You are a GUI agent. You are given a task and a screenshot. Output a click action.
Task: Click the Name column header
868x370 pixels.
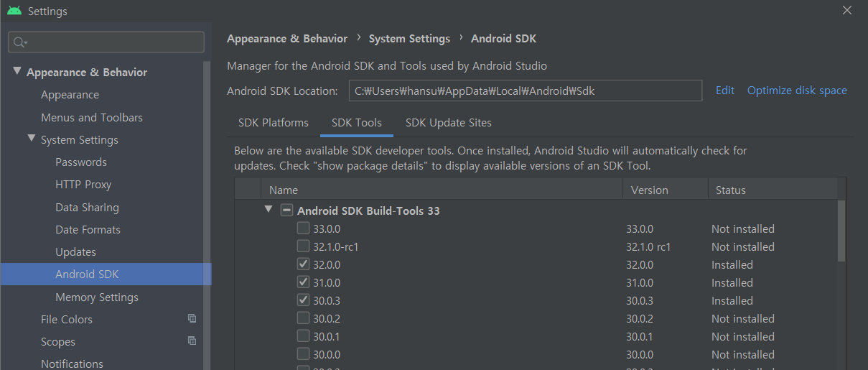pos(442,190)
